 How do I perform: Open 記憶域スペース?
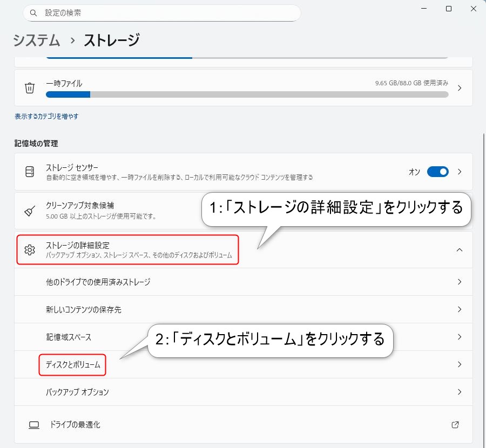pyautogui.click(x=244, y=337)
